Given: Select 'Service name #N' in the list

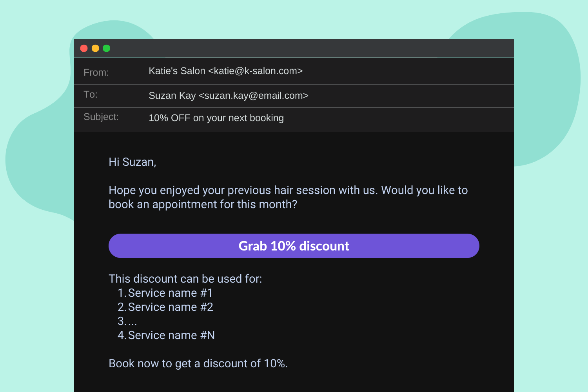Looking at the screenshot, I should click(x=172, y=335).
